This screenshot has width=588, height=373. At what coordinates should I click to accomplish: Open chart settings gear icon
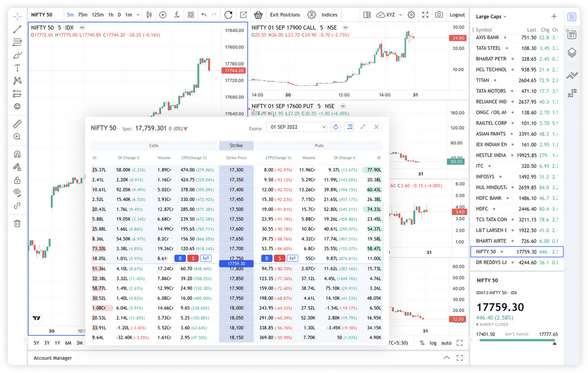(x=411, y=15)
